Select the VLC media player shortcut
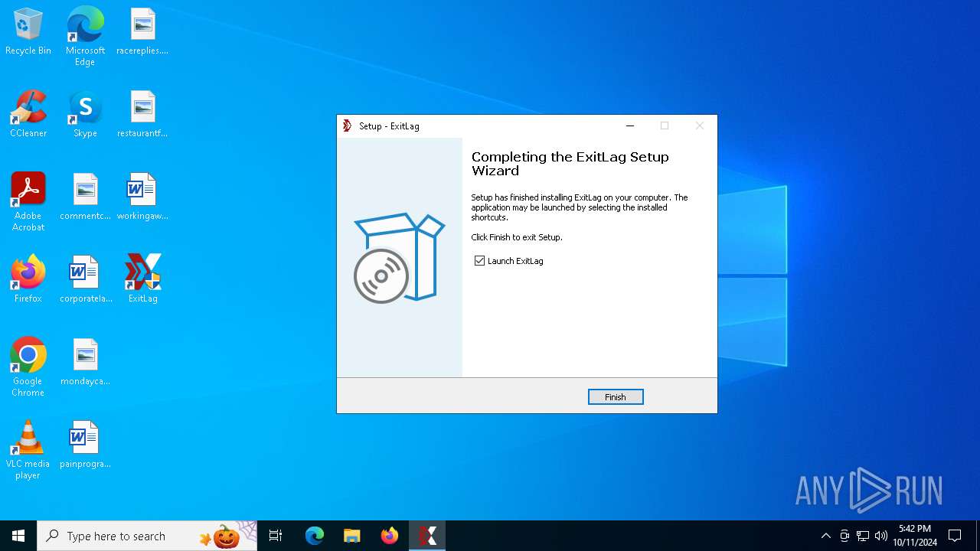 28,450
